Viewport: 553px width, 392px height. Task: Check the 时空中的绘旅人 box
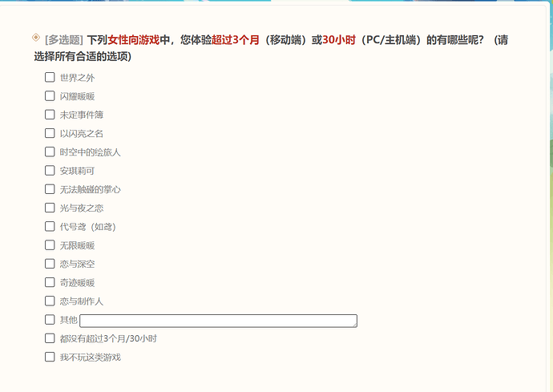point(50,152)
